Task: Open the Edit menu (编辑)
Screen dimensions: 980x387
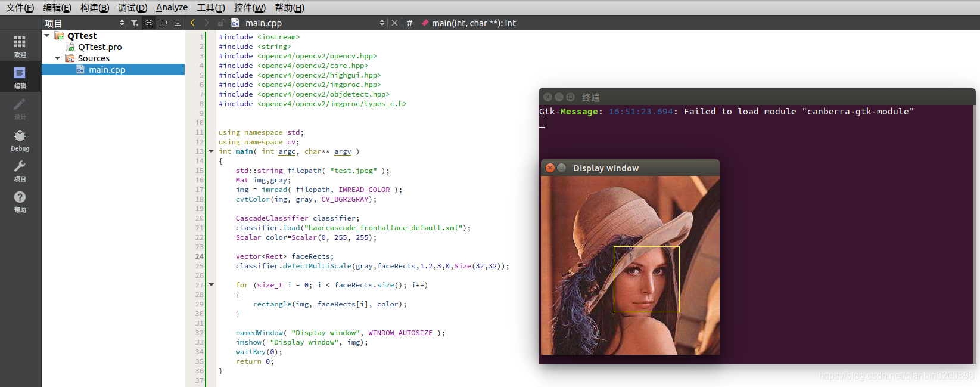Action: [57, 7]
